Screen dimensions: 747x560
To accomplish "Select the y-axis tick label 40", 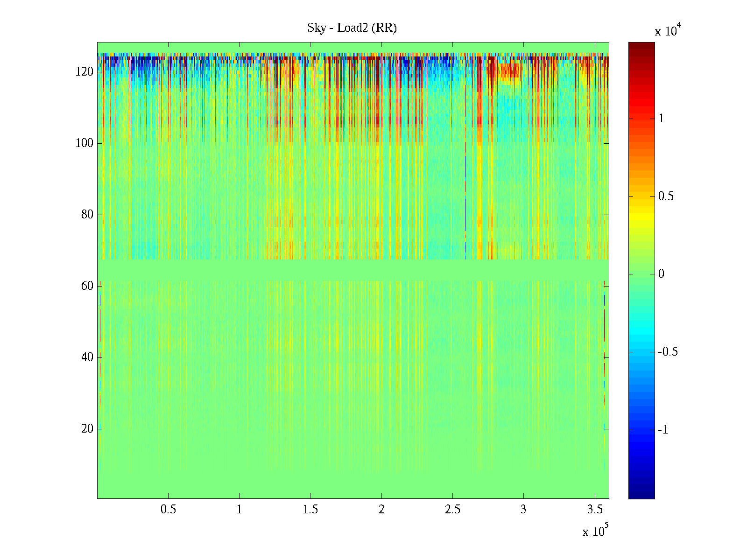I will pos(87,357).
